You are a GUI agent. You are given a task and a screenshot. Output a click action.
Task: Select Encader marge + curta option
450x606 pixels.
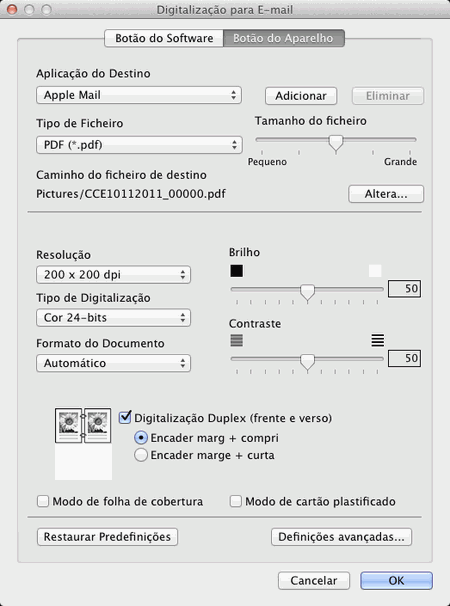[x=141, y=455]
